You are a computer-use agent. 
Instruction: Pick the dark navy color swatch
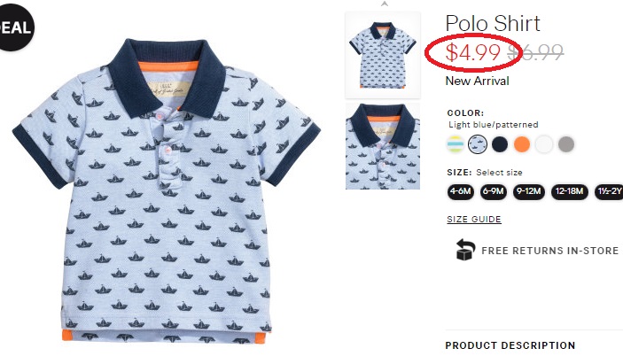500,143
